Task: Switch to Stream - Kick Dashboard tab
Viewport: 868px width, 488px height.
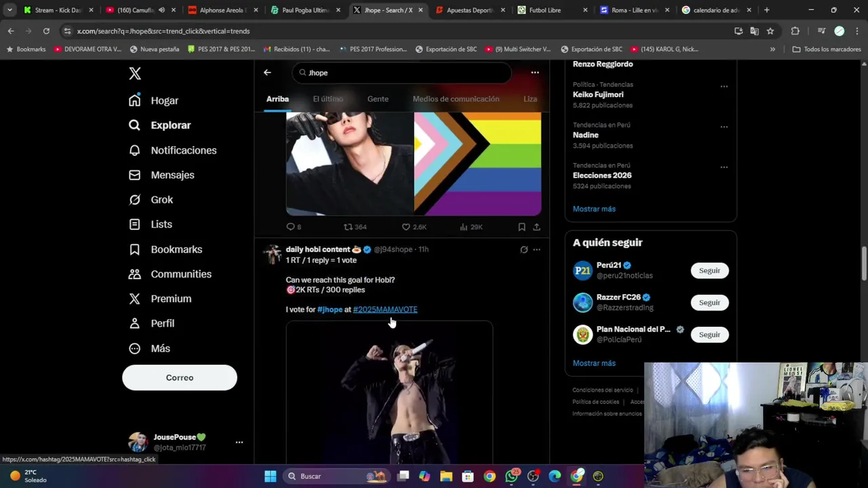Action: point(58,10)
